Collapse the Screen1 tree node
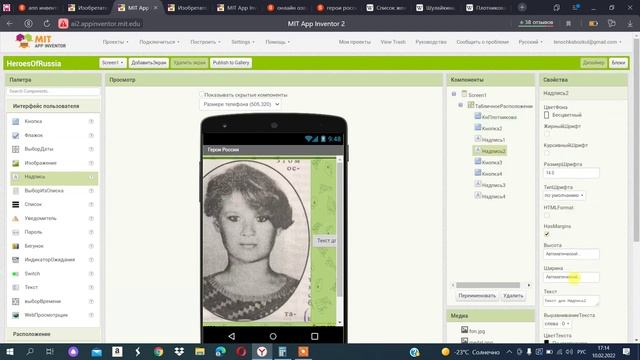Screen dimensions: 640x360 pos(454,94)
